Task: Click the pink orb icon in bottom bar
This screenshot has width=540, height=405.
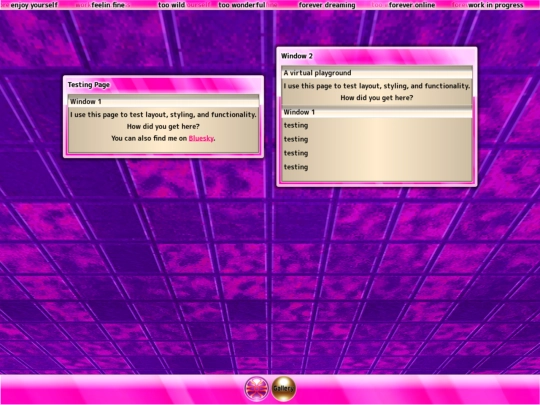Action: [x=257, y=389]
